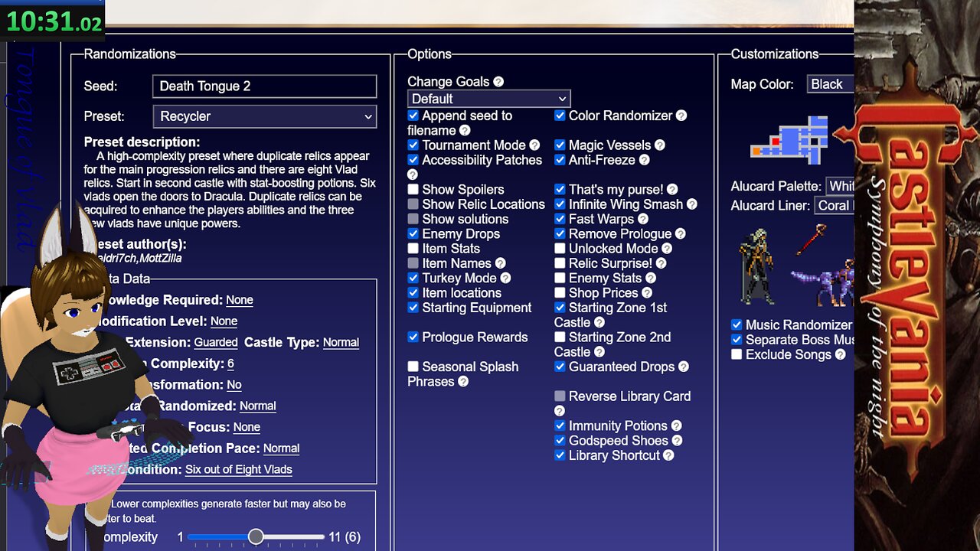Show help for Color Randomizer option
The image size is (980, 551).
[x=681, y=116]
